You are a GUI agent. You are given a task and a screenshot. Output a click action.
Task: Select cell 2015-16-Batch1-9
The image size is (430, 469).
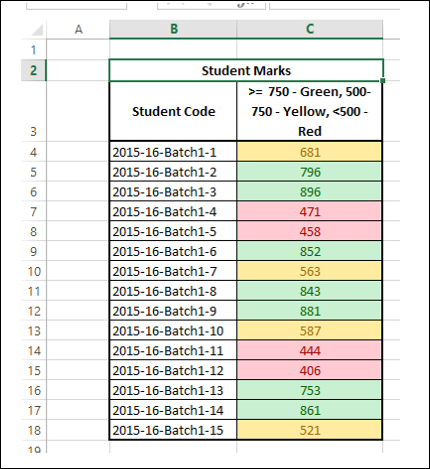click(173, 311)
